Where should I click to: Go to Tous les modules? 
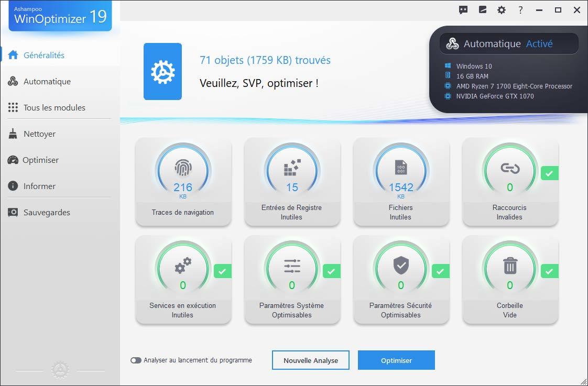[60, 107]
